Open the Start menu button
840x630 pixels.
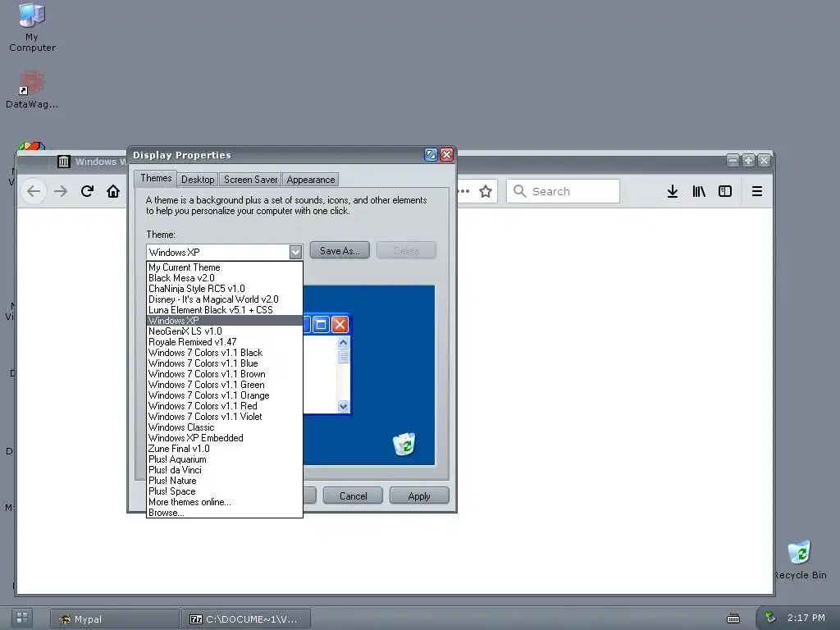coord(22,618)
